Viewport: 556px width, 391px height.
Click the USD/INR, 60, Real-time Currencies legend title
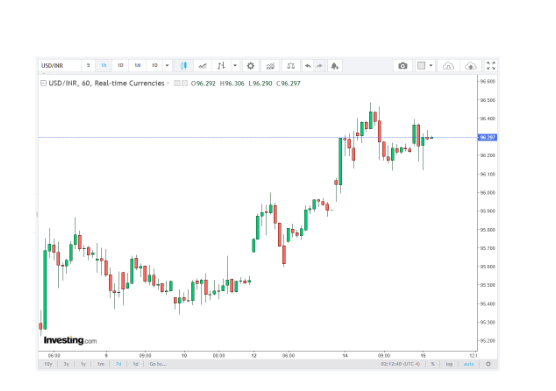click(106, 83)
